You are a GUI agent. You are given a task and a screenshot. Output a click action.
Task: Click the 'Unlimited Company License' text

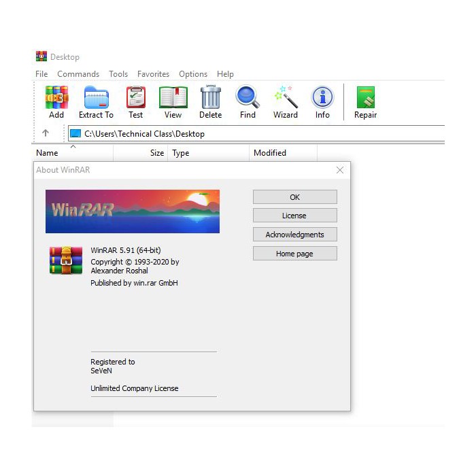135,388
